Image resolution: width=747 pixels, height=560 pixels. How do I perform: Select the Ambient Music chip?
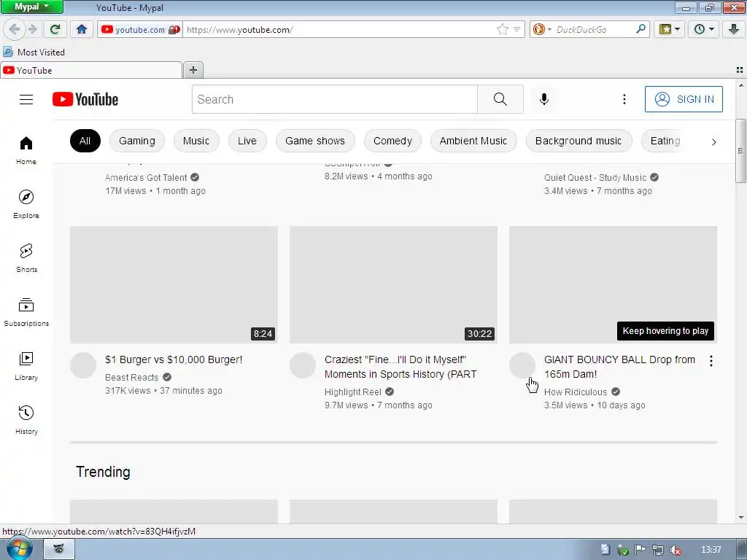click(x=473, y=141)
